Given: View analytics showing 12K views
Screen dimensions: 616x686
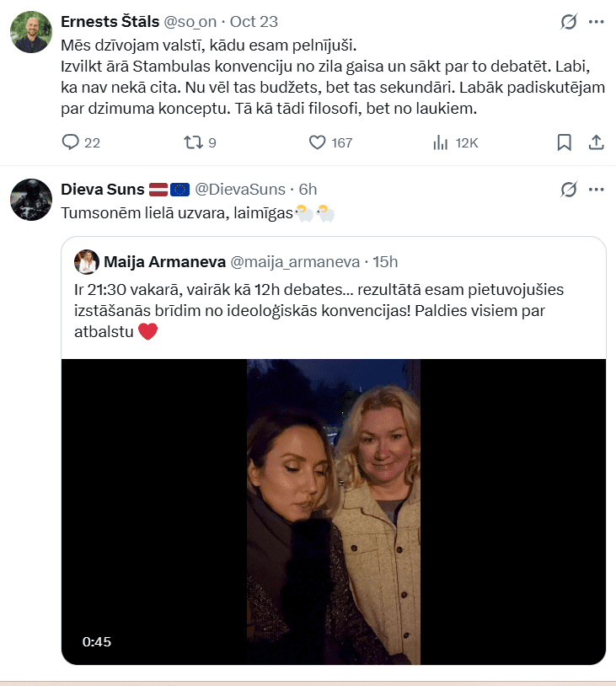Looking at the screenshot, I should click(441, 142).
